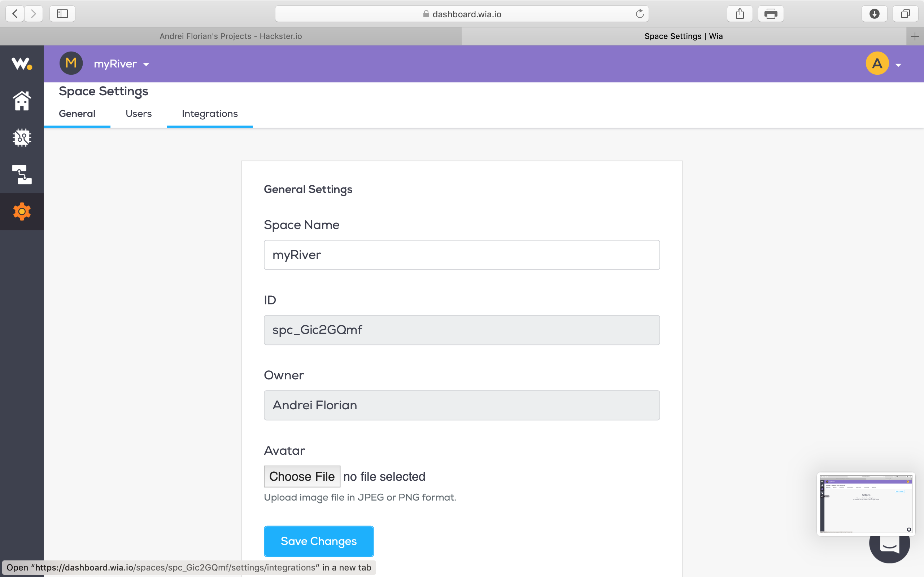Click the Safari share icon
The image size is (924, 577).
(x=740, y=14)
